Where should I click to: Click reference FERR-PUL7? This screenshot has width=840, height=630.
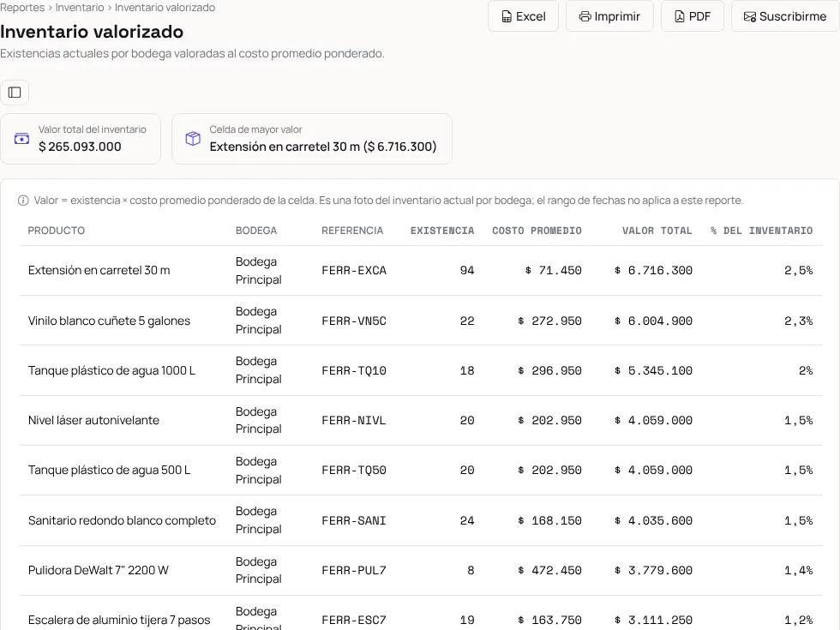coord(354,571)
